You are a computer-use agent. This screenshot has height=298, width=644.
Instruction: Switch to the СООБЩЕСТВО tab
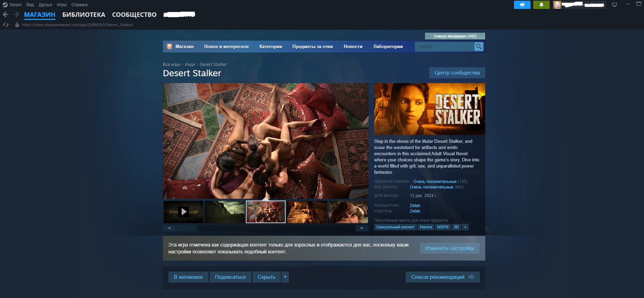(x=134, y=15)
